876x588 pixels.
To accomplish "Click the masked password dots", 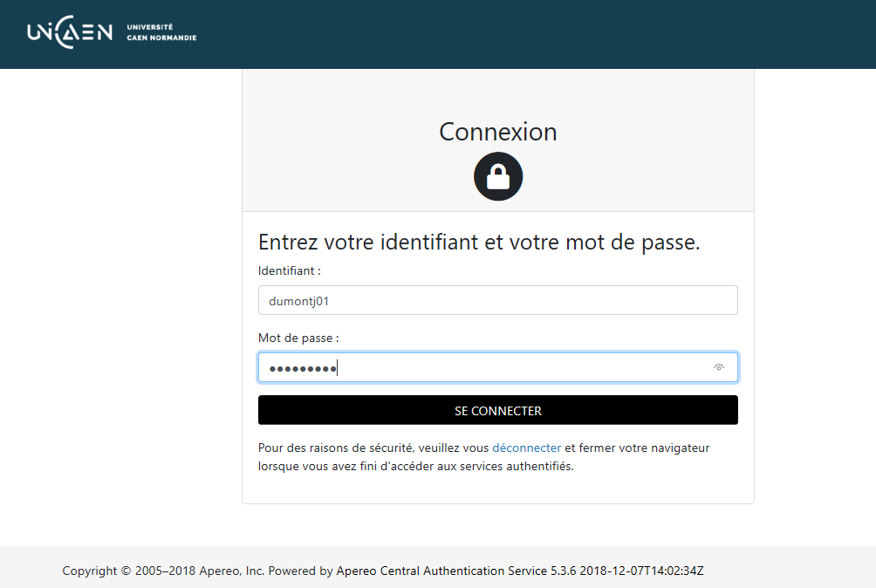I will [x=302, y=368].
